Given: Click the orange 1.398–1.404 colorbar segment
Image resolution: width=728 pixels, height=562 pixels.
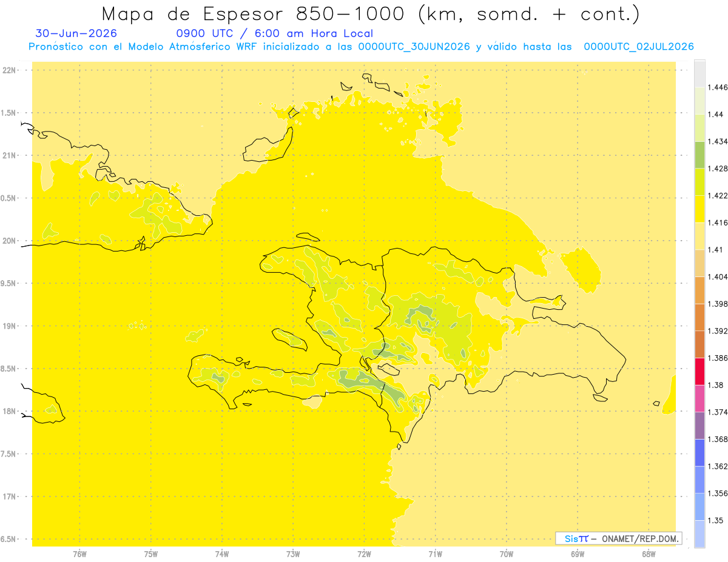Looking at the screenshot, I should [x=699, y=290].
